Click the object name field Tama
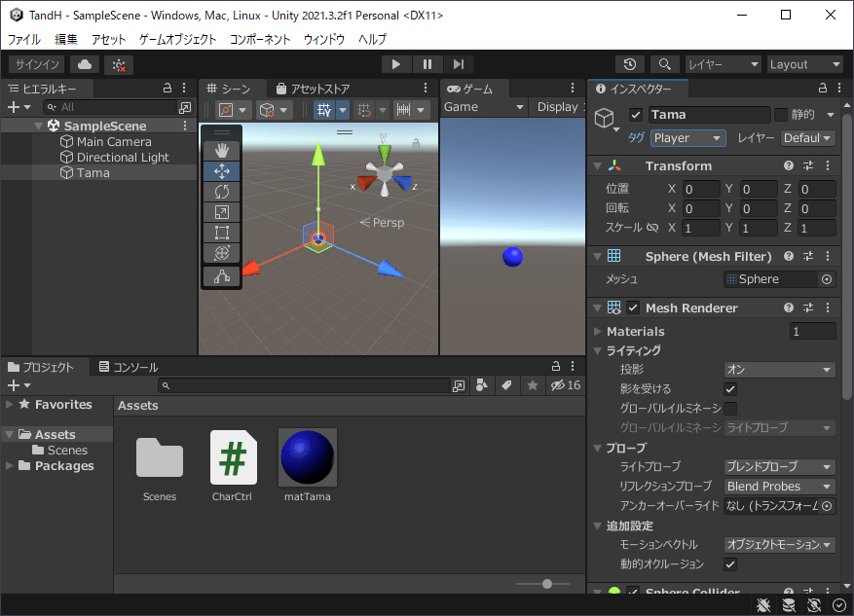This screenshot has height=616, width=854. point(709,115)
